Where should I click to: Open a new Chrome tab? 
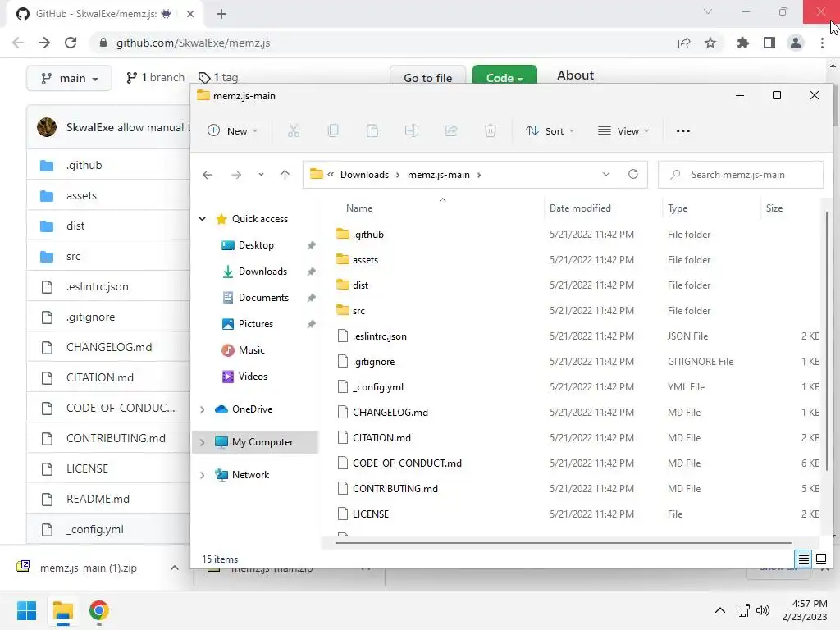coord(221,14)
